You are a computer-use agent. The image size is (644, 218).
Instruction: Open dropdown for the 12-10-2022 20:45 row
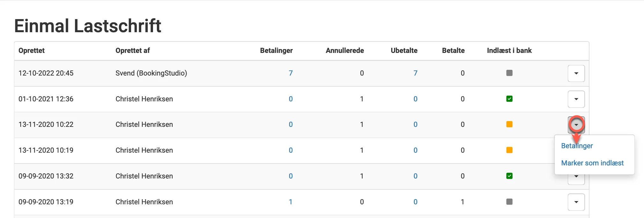point(576,73)
